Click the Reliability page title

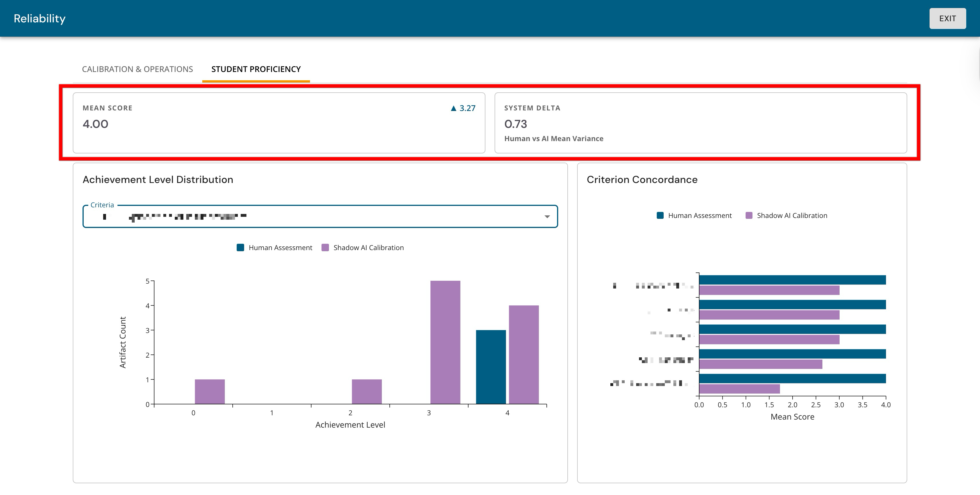coord(40,18)
